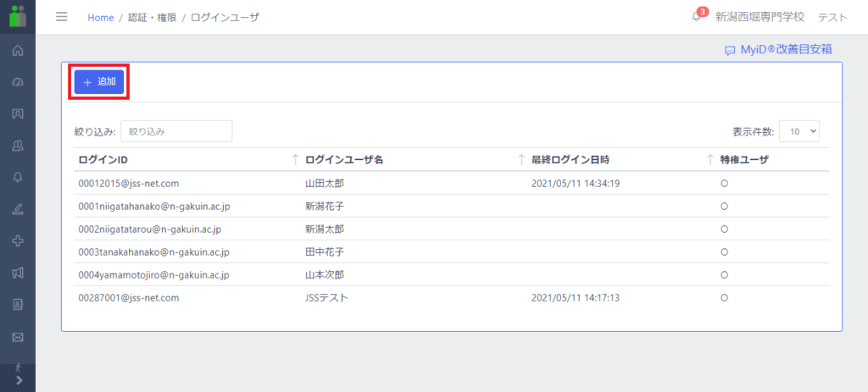Click the 絞り込み filter input field
The width and height of the screenshot is (868, 392).
pyautogui.click(x=176, y=131)
